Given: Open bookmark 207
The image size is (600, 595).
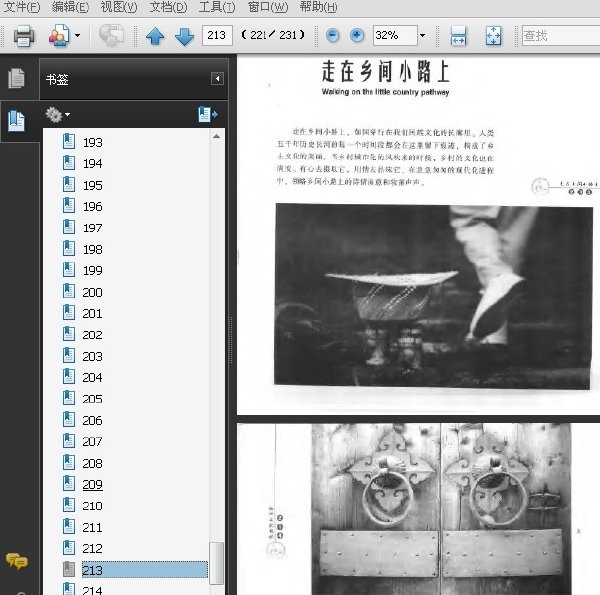Looking at the screenshot, I should pos(93,442).
